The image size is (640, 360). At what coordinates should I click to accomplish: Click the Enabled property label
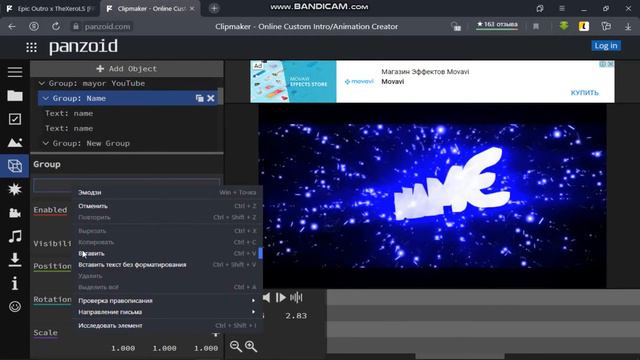coord(50,210)
